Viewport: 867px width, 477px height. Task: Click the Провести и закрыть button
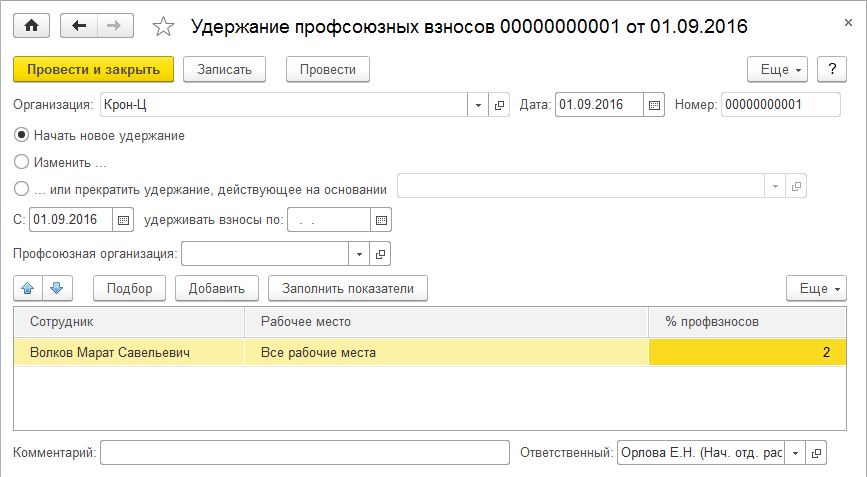pyautogui.click(x=94, y=69)
